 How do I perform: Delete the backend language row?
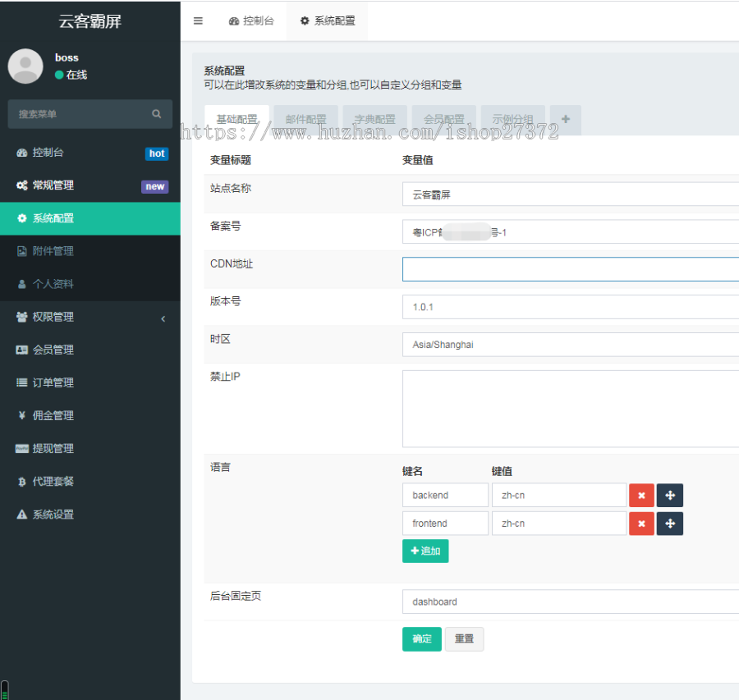641,496
